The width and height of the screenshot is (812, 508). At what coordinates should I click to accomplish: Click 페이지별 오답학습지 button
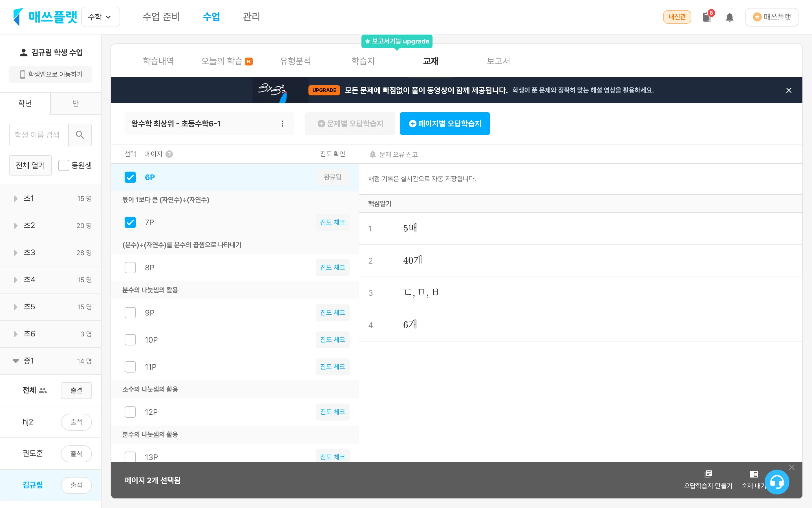[x=445, y=124]
